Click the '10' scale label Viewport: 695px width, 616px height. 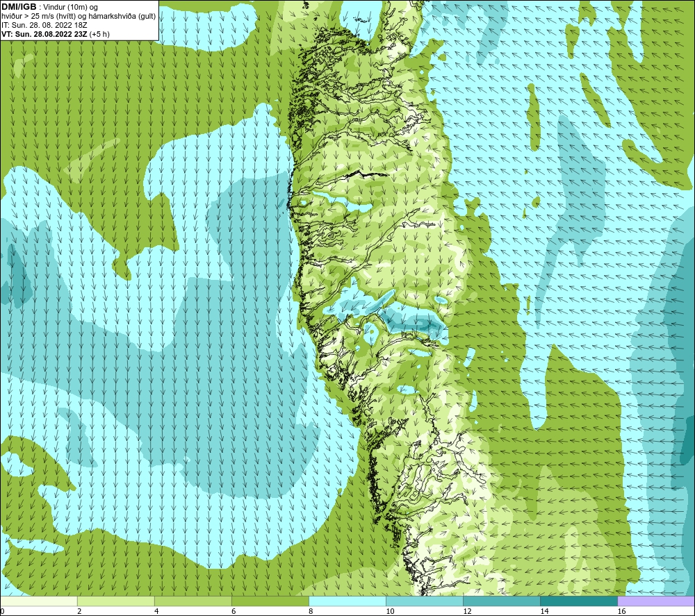tap(390, 611)
